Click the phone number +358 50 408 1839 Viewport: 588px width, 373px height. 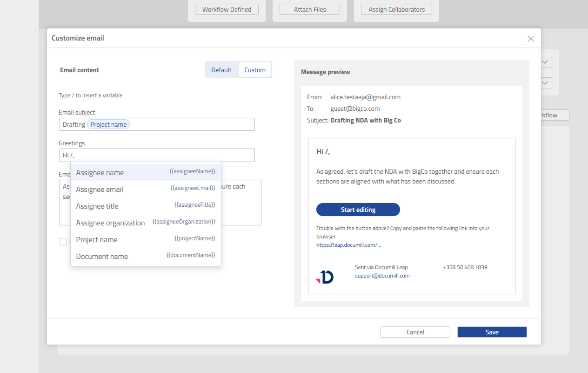click(x=465, y=267)
